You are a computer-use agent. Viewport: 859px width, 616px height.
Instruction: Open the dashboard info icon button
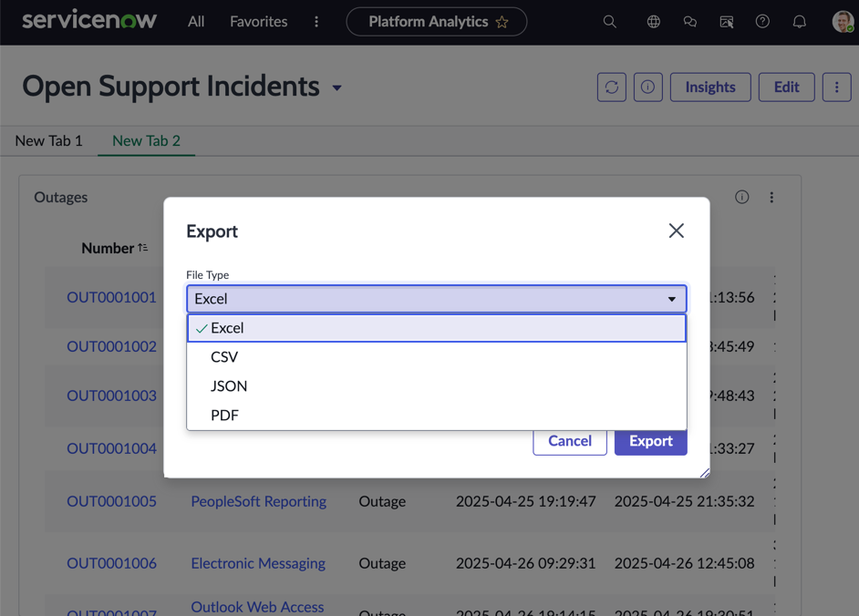[647, 87]
